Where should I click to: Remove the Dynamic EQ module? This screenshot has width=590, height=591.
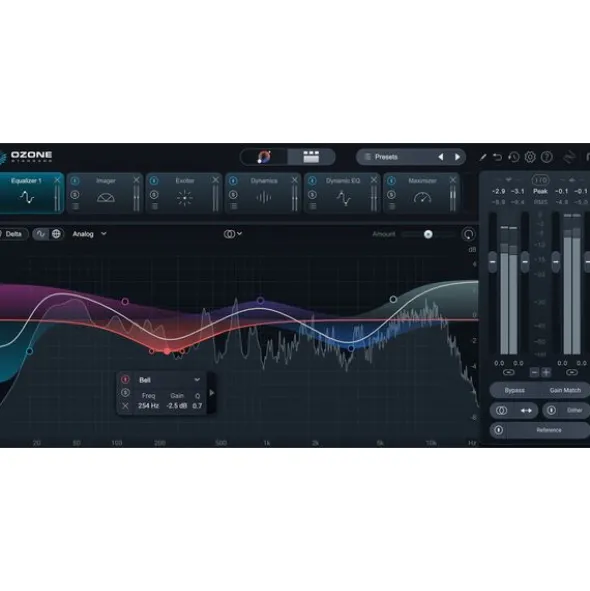374,180
